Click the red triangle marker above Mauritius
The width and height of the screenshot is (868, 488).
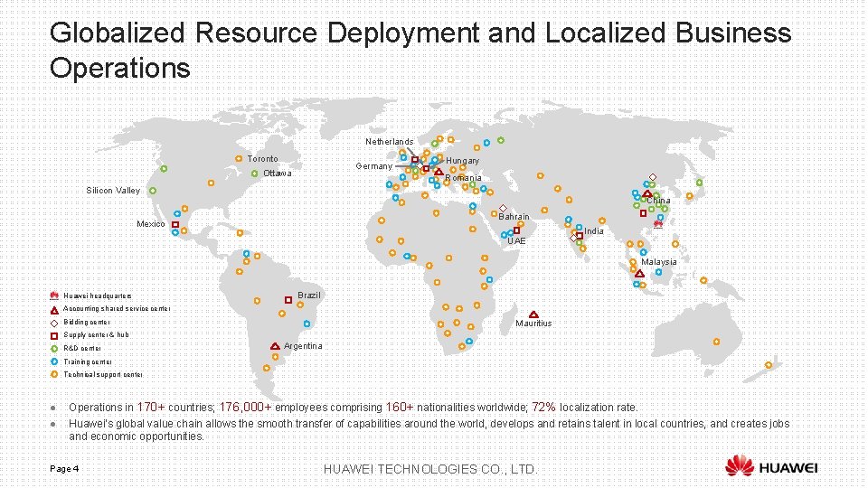pyautogui.click(x=533, y=314)
